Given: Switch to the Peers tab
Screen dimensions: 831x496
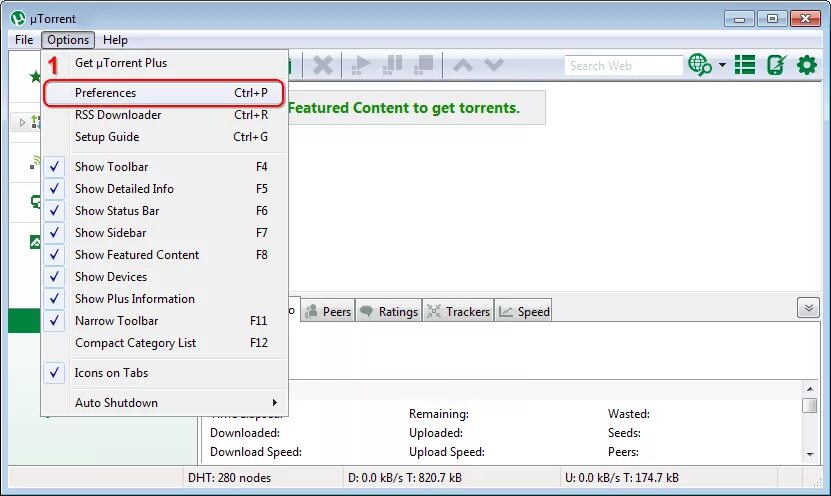Looking at the screenshot, I should 328,312.
